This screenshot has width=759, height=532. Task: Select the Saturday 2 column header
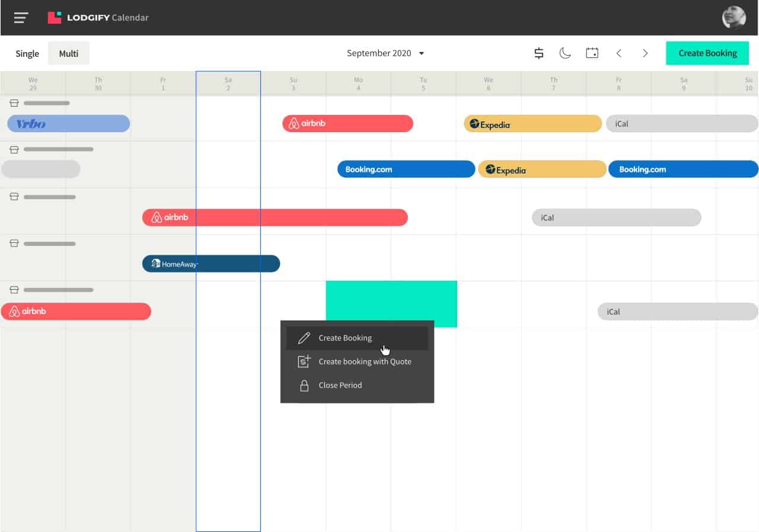click(228, 84)
